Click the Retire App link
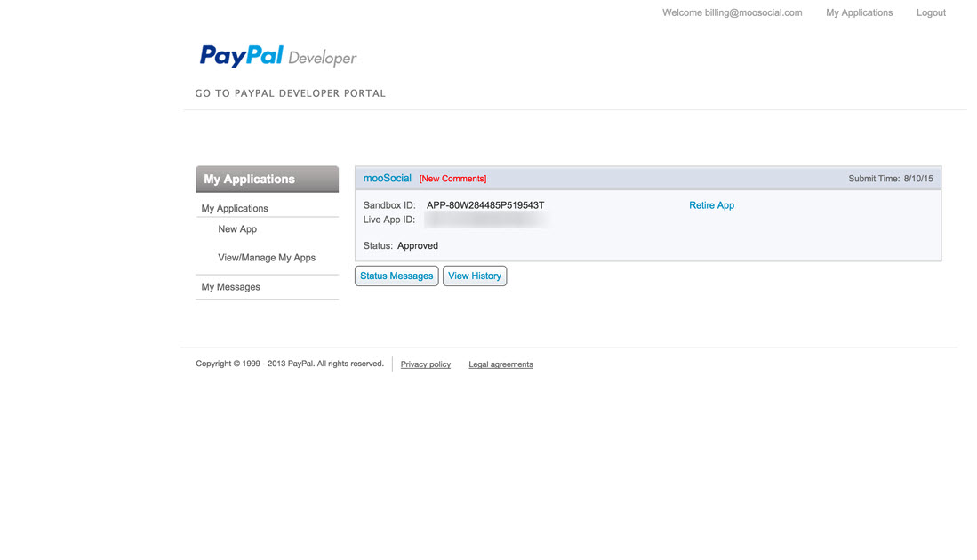The image size is (977, 560). pyautogui.click(x=711, y=205)
